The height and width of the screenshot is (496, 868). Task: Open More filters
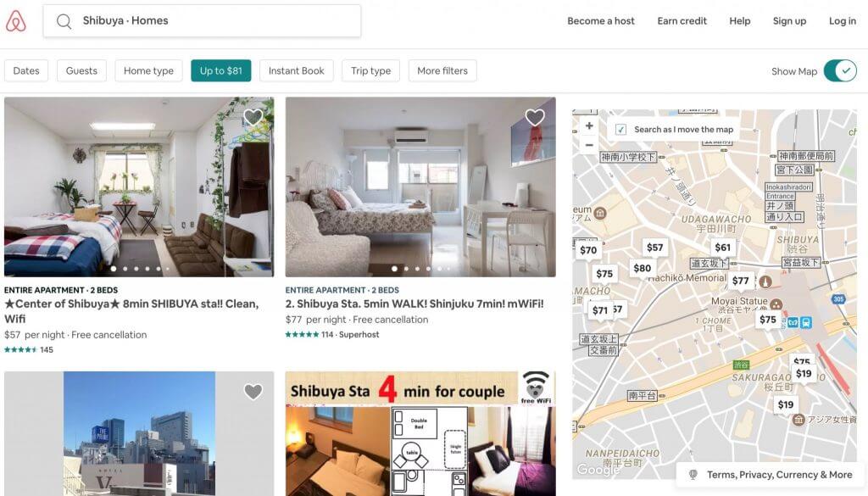point(442,71)
